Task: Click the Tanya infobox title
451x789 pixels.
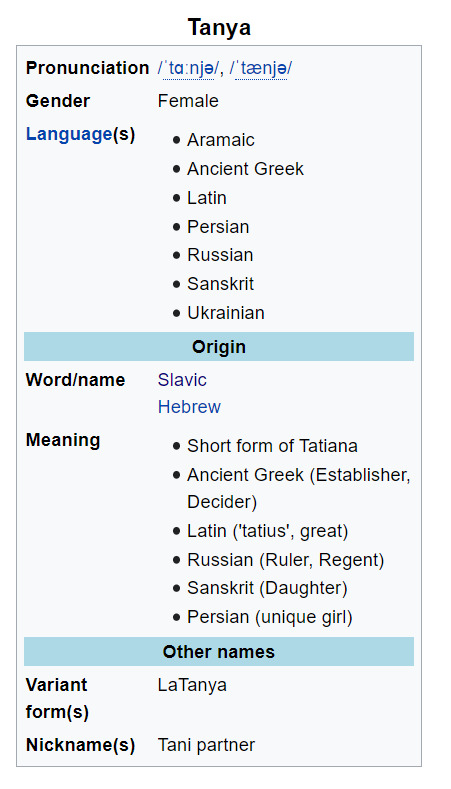Action: pyautogui.click(x=219, y=27)
